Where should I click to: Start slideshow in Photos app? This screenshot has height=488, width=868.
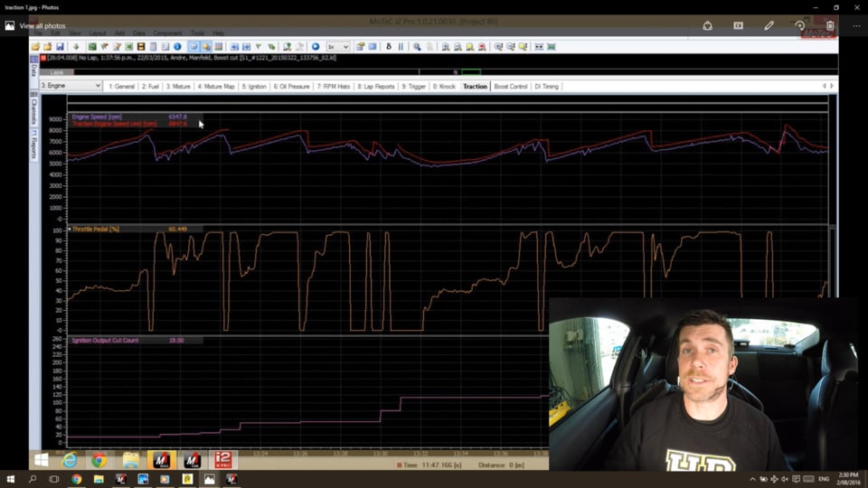738,25
